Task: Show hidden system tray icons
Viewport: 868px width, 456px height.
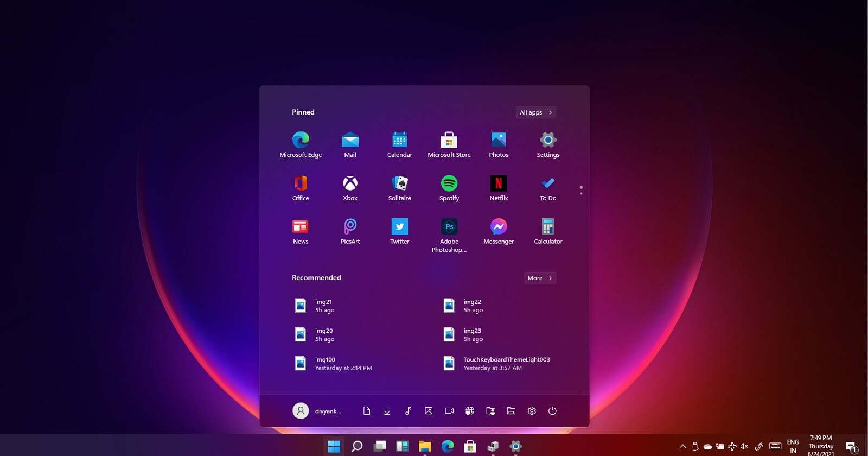Action: click(x=682, y=446)
